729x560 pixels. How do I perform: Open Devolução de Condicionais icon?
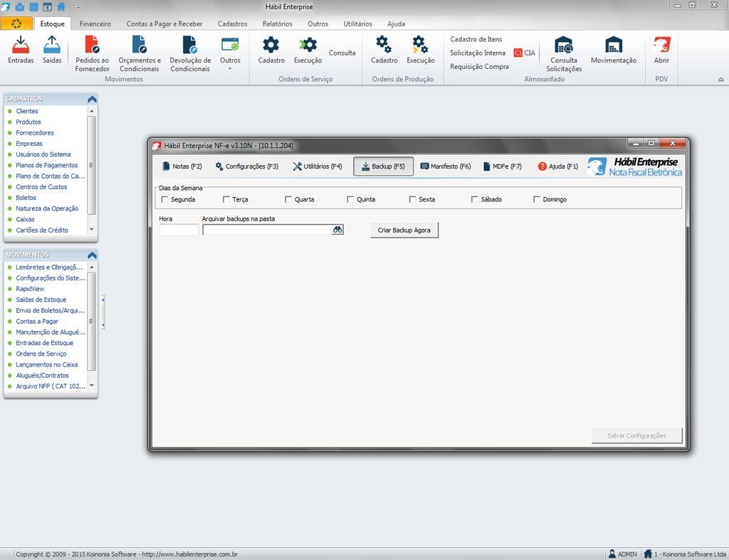(189, 45)
